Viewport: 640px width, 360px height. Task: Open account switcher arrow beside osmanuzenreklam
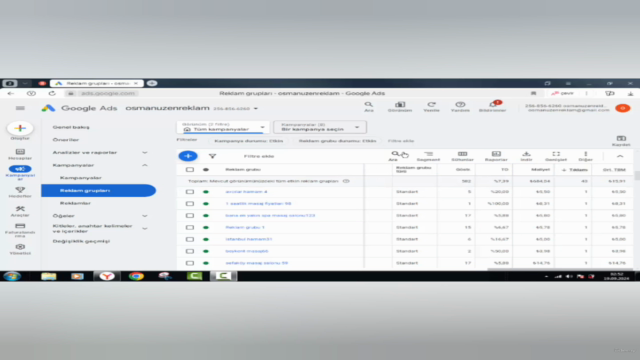point(256,109)
